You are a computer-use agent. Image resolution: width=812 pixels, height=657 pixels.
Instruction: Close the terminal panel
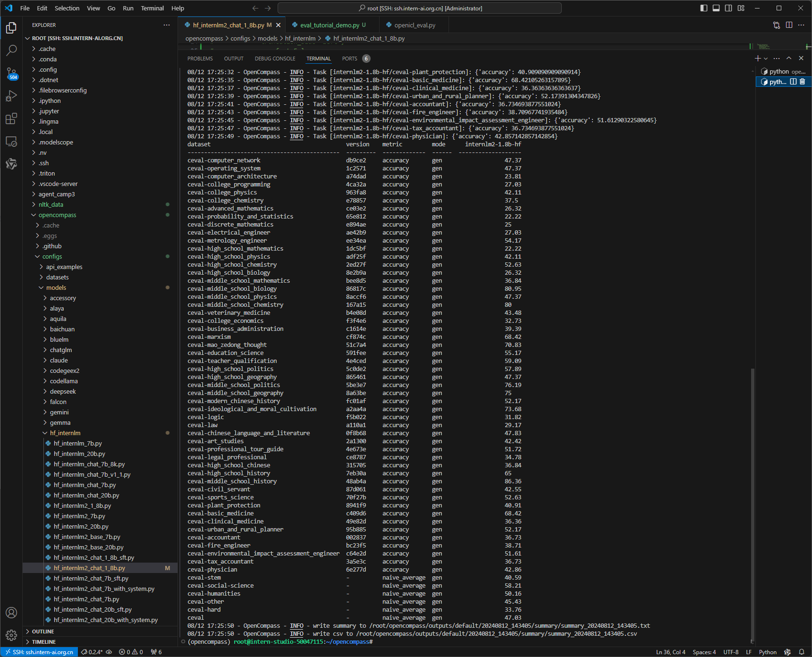coord(801,58)
